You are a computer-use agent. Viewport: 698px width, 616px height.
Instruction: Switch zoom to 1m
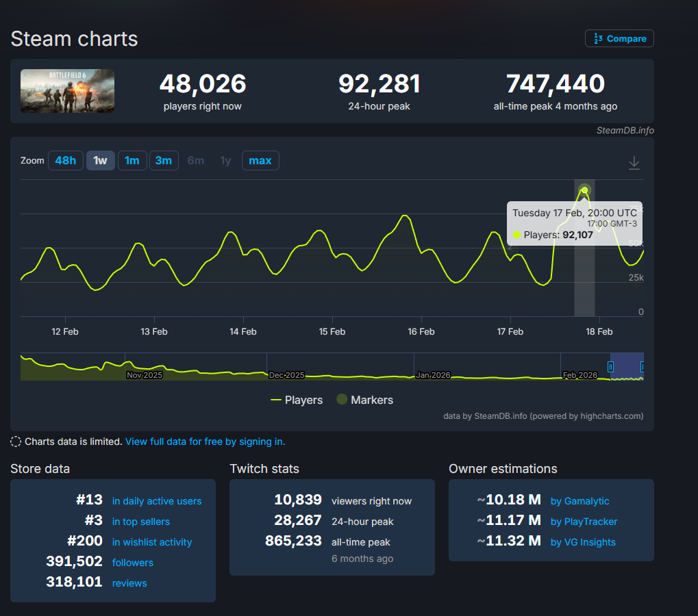(x=132, y=161)
